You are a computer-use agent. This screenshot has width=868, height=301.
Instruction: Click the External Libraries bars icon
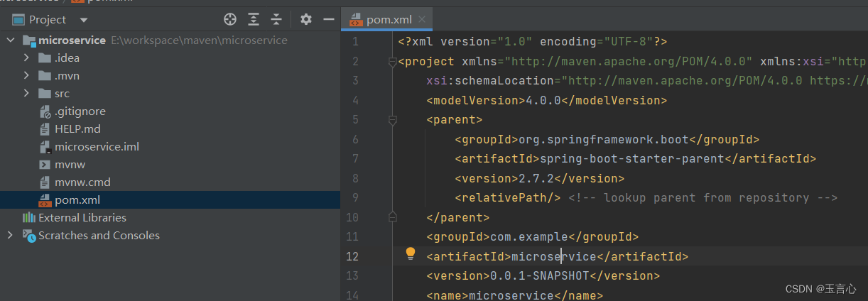(x=28, y=218)
